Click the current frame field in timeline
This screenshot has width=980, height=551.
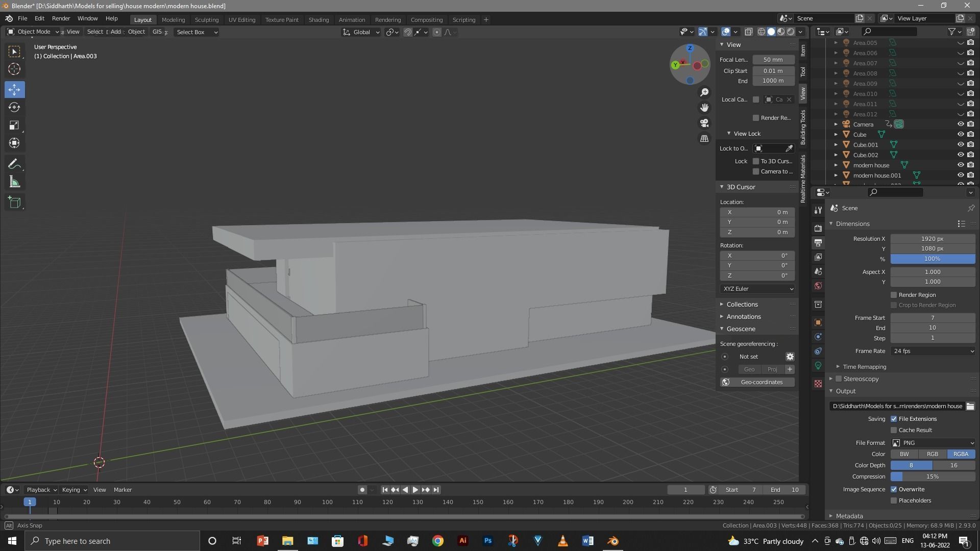pos(685,490)
